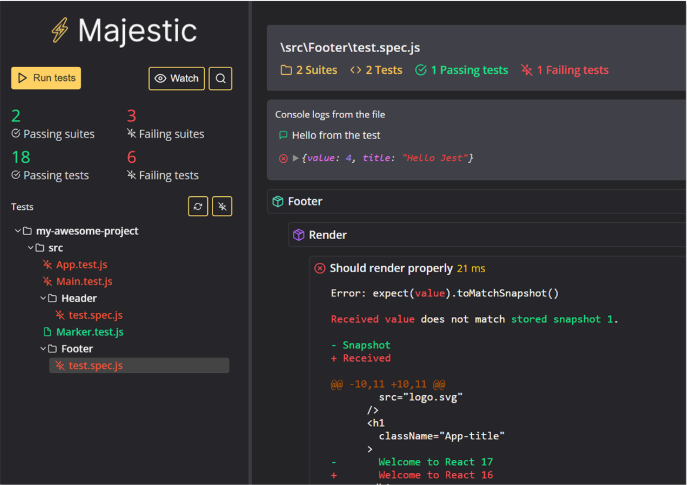Expand the logged object disclosure triangle

point(295,158)
